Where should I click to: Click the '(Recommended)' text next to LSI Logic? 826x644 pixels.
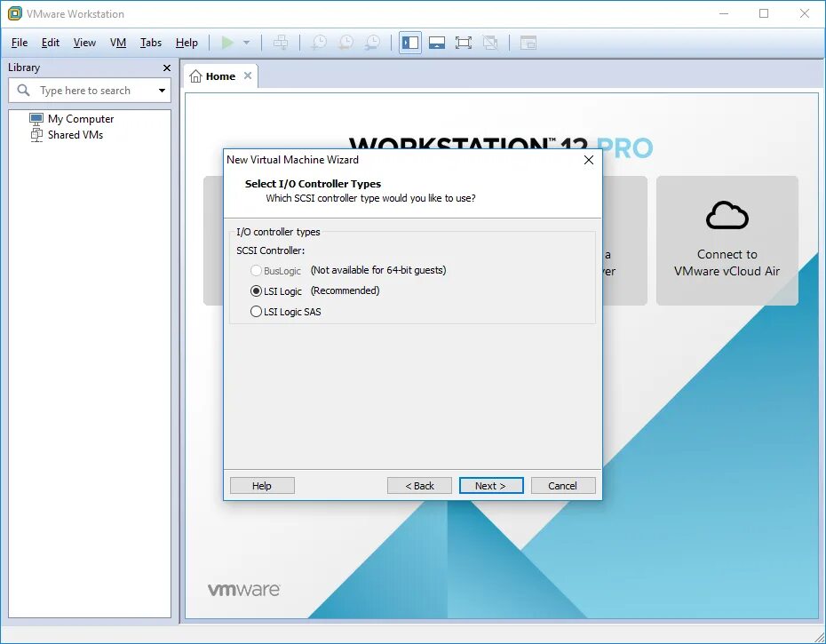345,290
